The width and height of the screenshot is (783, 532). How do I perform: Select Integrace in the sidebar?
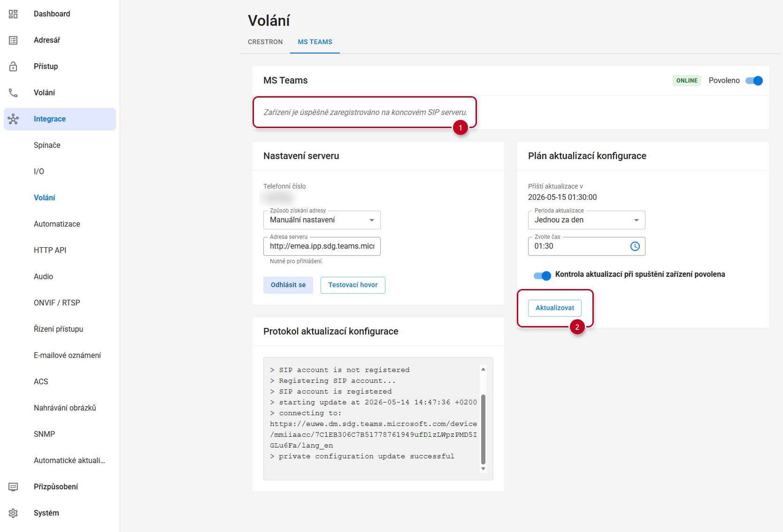[x=60, y=119]
